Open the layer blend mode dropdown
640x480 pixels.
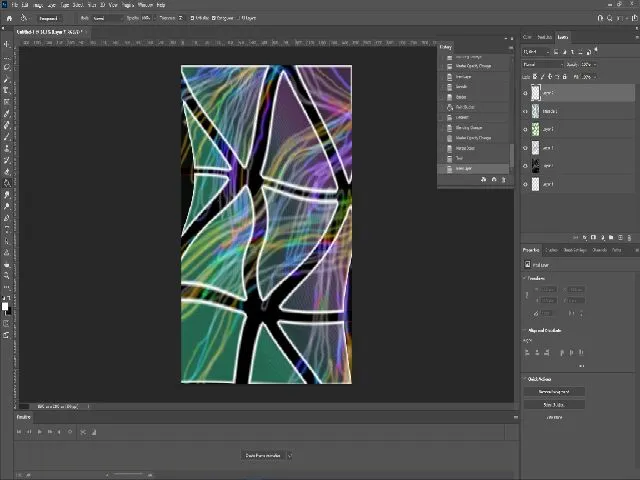pos(542,64)
